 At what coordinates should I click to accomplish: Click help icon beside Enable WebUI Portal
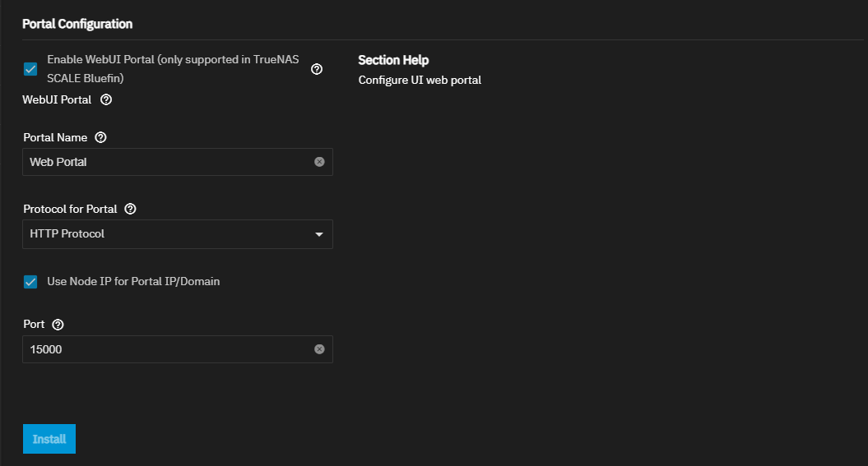pyautogui.click(x=317, y=69)
